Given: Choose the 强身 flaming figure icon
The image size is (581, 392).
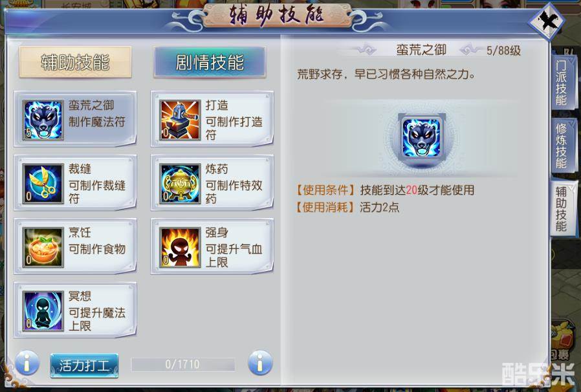Looking at the screenshot, I should [x=180, y=247].
